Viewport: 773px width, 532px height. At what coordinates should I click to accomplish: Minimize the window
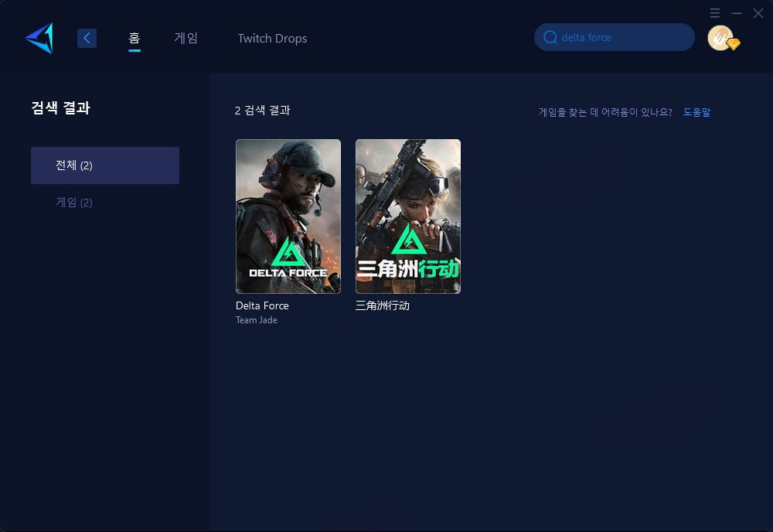[x=737, y=13]
